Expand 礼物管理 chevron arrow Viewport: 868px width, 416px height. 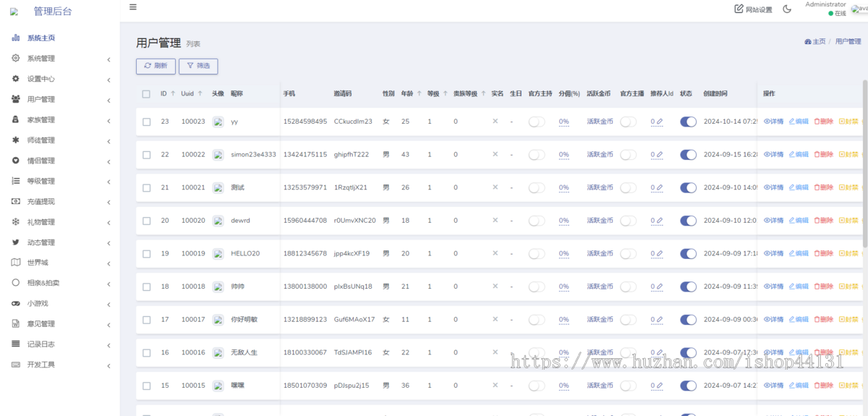pyautogui.click(x=109, y=223)
